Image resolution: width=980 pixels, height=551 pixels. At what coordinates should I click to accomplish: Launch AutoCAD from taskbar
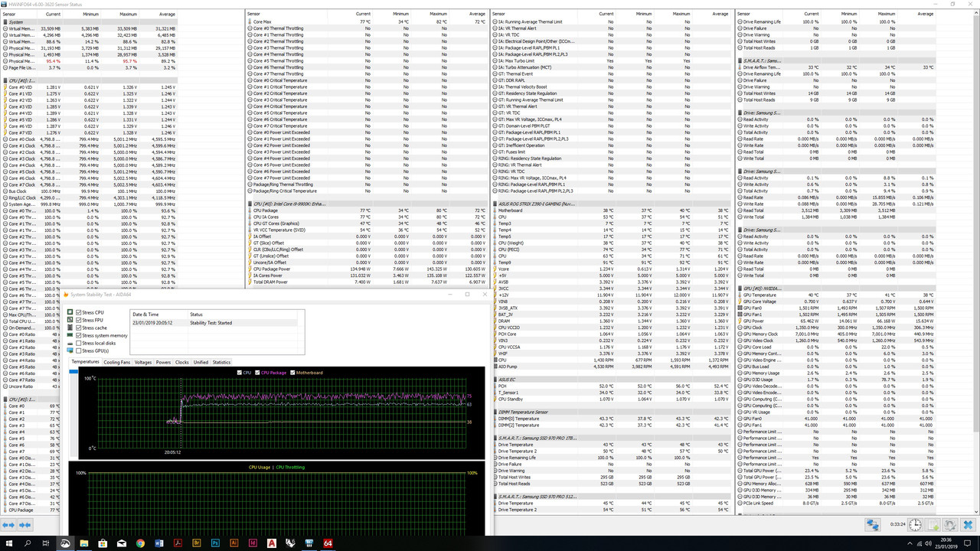click(x=272, y=543)
